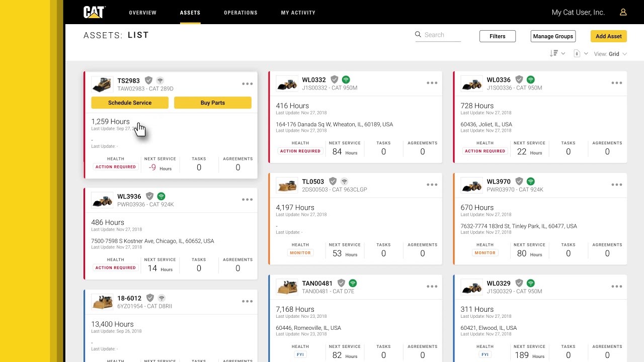Open more options for WL3970

click(x=616, y=185)
